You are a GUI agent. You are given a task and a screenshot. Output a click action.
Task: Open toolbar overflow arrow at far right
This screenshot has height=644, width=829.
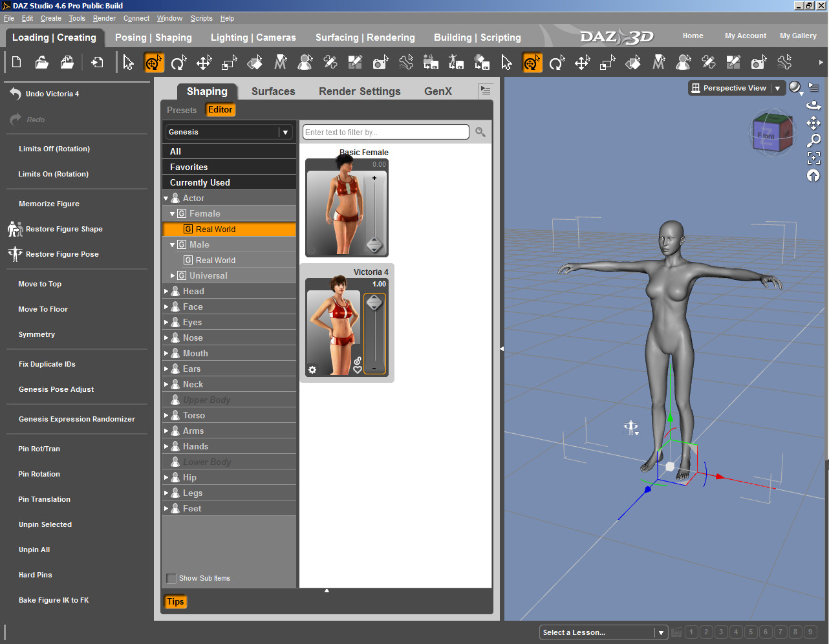(821, 63)
